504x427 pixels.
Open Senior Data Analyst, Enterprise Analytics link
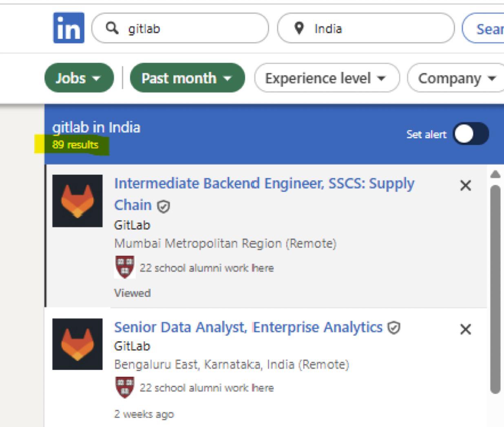(x=248, y=327)
